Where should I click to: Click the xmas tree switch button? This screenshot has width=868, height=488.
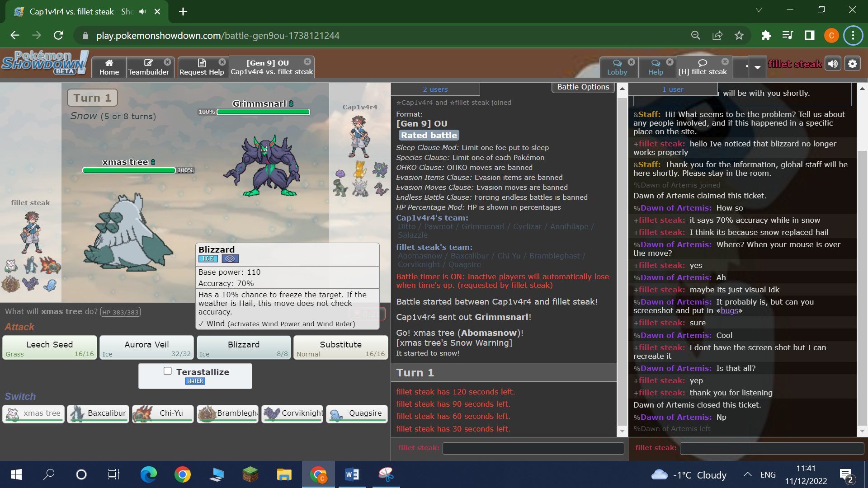click(33, 413)
